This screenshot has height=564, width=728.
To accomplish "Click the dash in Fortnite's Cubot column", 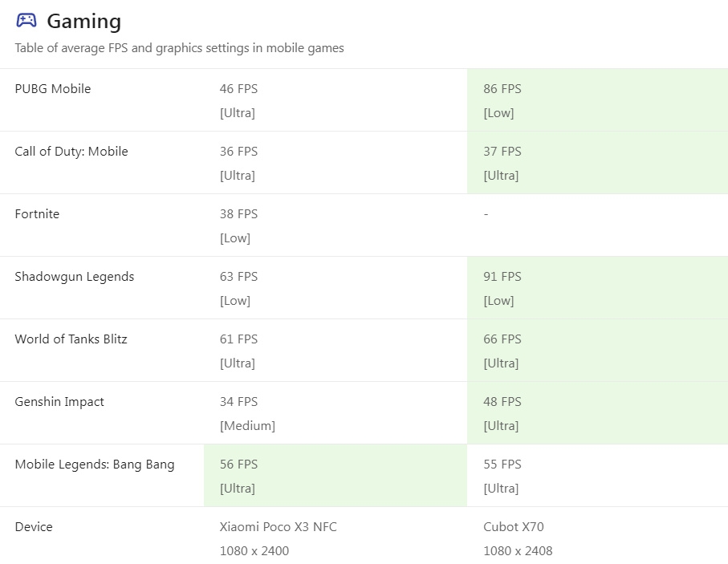I will [x=486, y=214].
